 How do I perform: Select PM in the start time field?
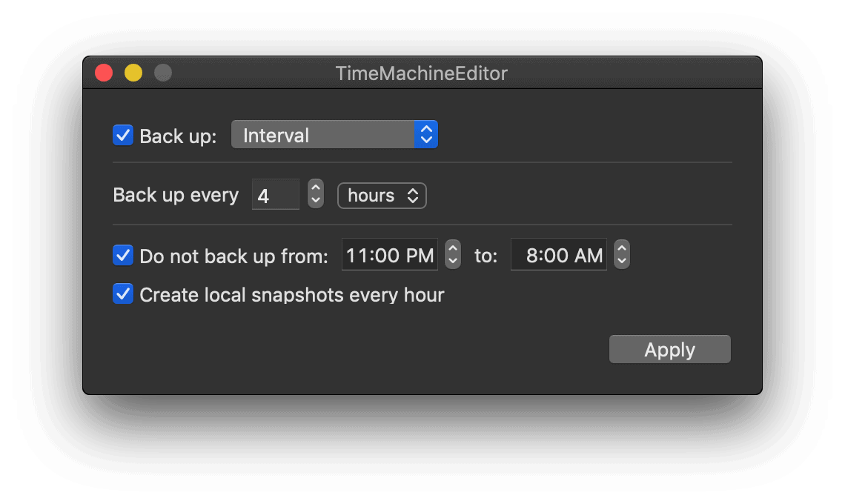point(420,256)
